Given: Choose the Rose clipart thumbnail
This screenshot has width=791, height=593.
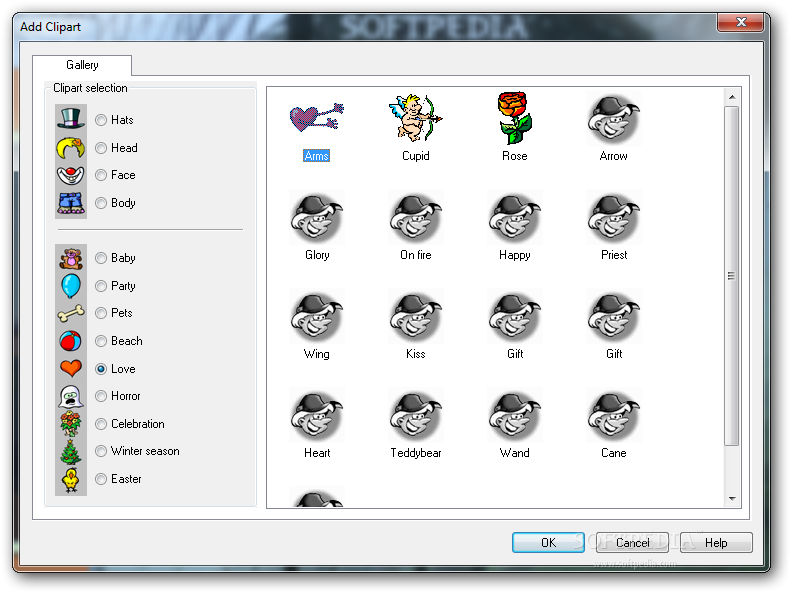Looking at the screenshot, I should click(515, 118).
